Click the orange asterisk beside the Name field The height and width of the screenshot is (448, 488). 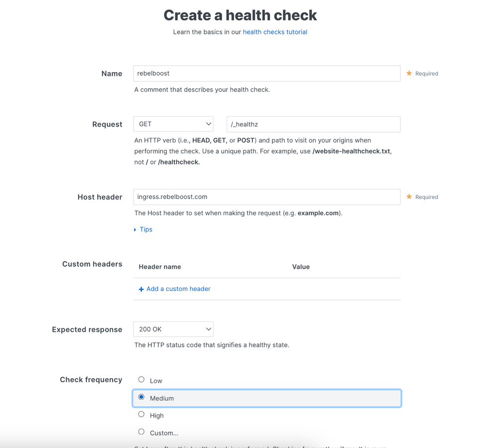[409, 73]
